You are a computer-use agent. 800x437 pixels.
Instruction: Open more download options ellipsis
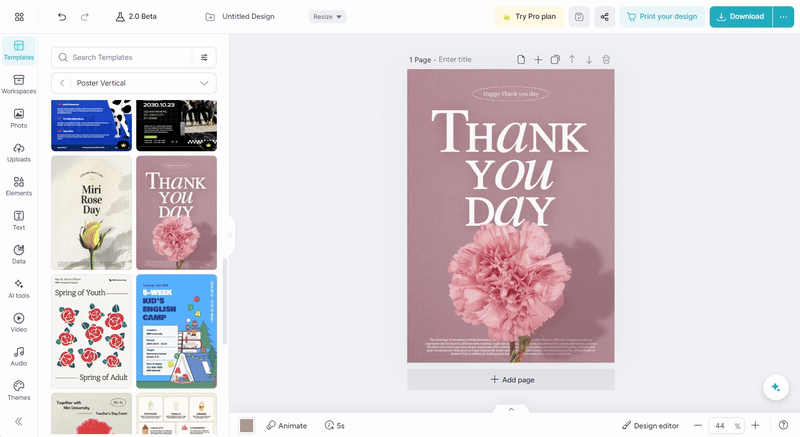[784, 17]
